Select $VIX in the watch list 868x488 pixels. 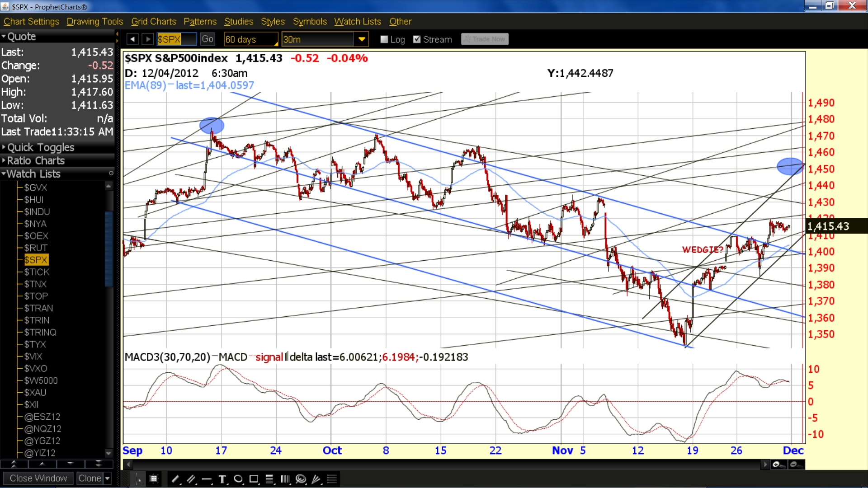(x=33, y=357)
